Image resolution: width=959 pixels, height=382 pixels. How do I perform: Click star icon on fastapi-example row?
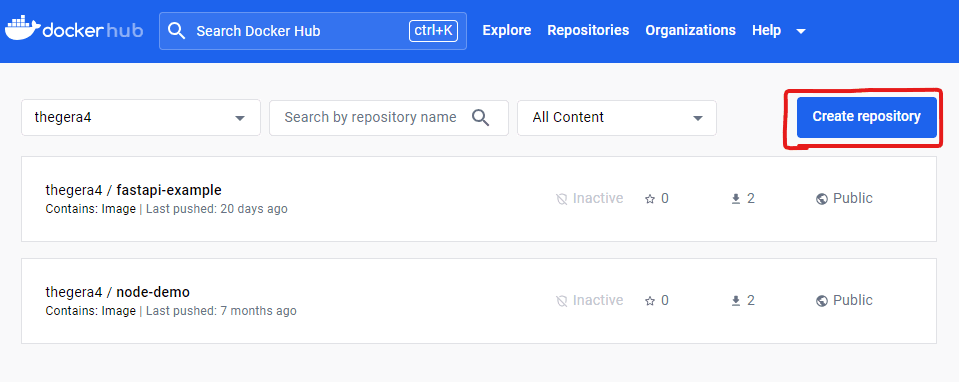(650, 199)
